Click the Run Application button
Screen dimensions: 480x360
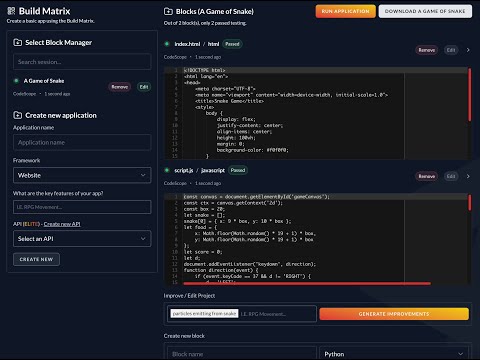[345, 11]
